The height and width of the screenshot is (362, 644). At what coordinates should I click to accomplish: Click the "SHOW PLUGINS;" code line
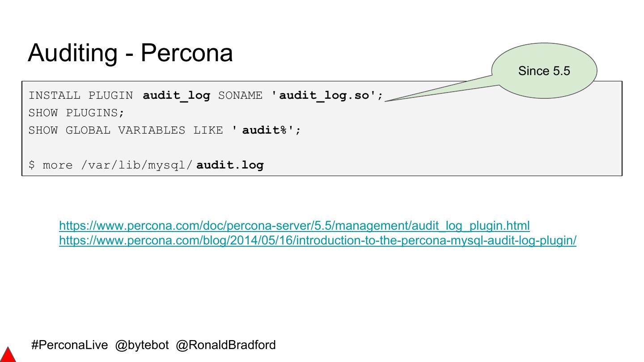coord(76,113)
